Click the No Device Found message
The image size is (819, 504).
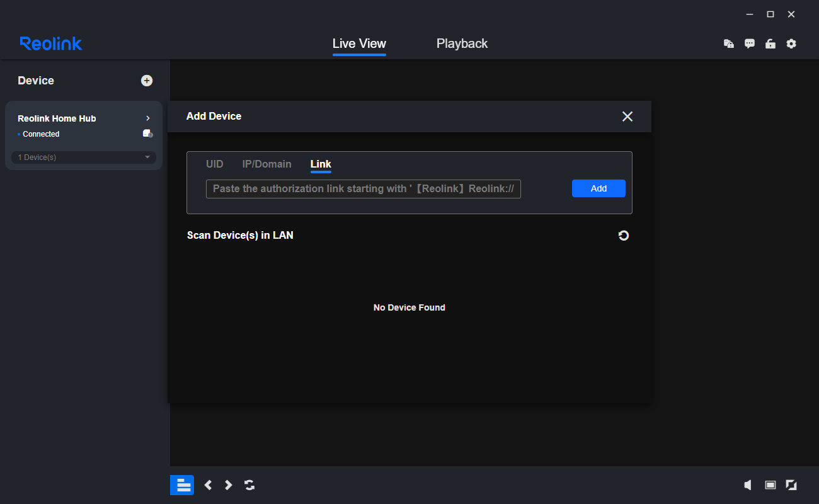tap(409, 307)
